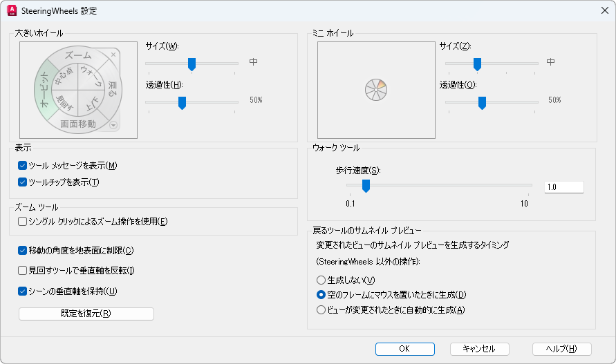Click the small x icon in big wheel preview

pyautogui.click(x=113, y=55)
